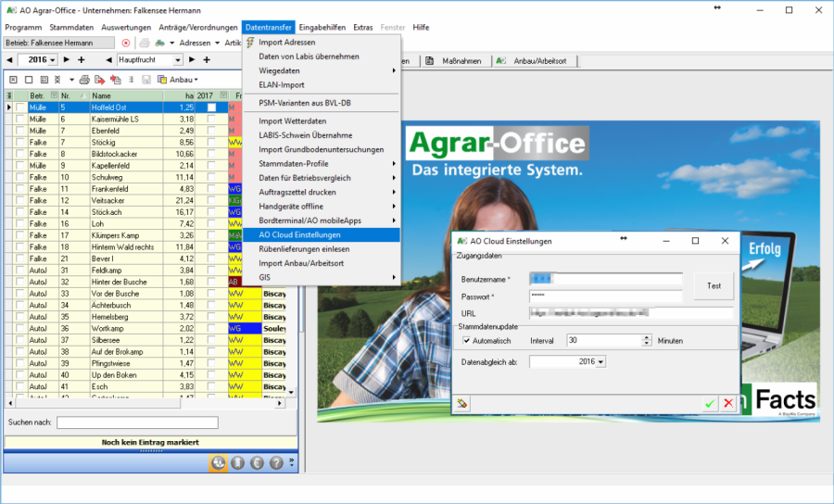
Task: Click the green tractor toolbar icon
Action: [159, 43]
